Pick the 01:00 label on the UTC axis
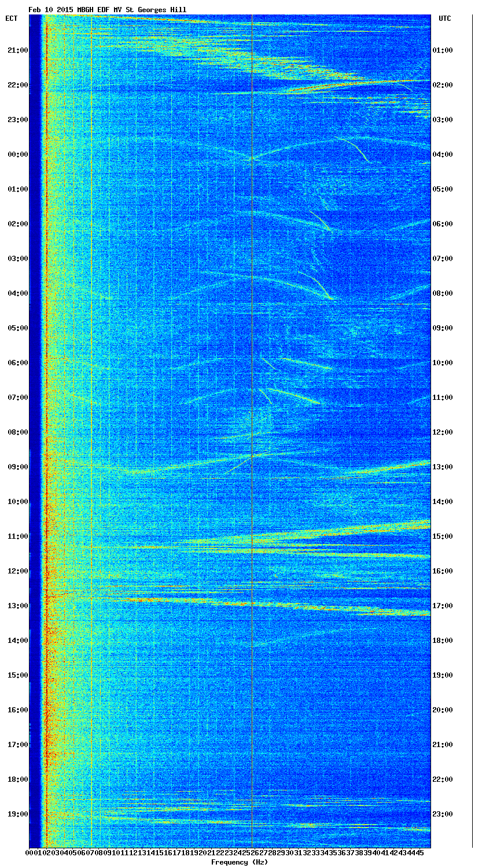Screen dimensions: 493x868 tap(443, 50)
